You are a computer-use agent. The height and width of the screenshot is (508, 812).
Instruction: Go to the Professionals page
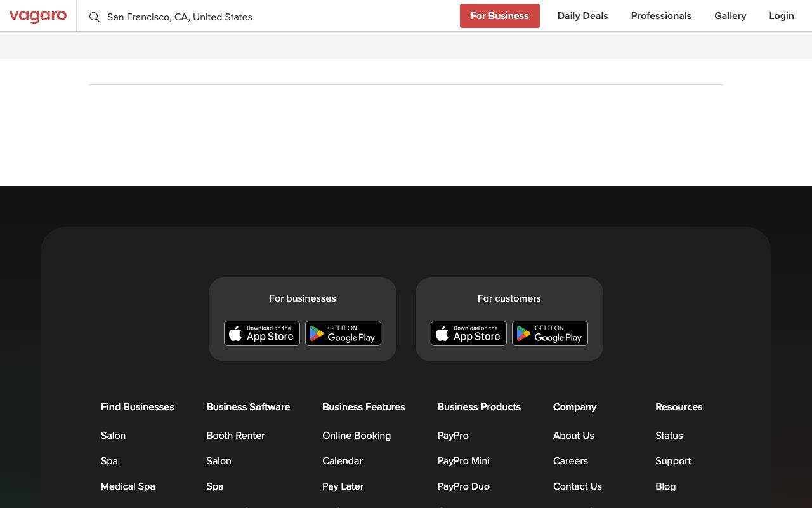point(661,16)
